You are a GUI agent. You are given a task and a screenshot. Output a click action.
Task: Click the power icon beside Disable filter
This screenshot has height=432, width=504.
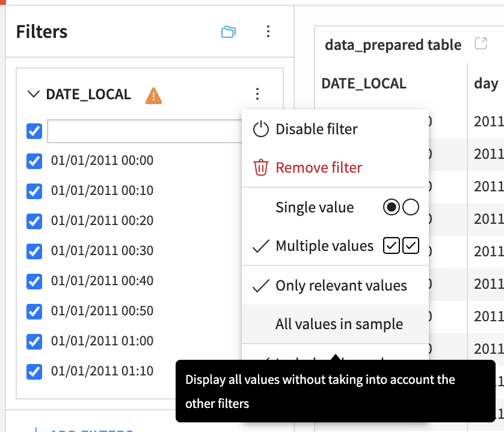click(x=260, y=129)
